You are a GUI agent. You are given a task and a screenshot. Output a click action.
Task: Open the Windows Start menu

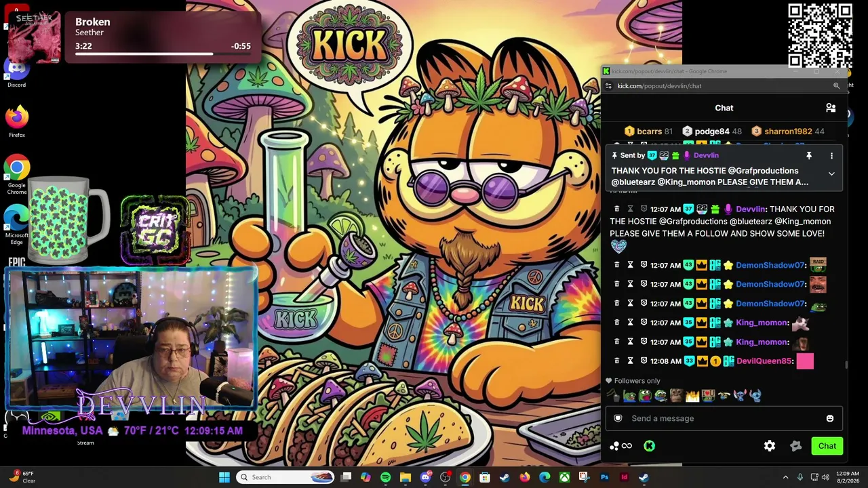[x=224, y=477]
